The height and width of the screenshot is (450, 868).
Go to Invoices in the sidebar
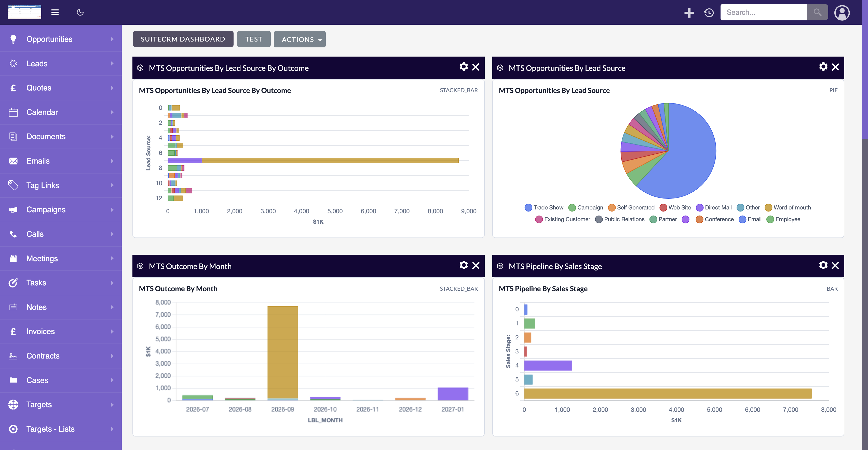[x=40, y=332]
